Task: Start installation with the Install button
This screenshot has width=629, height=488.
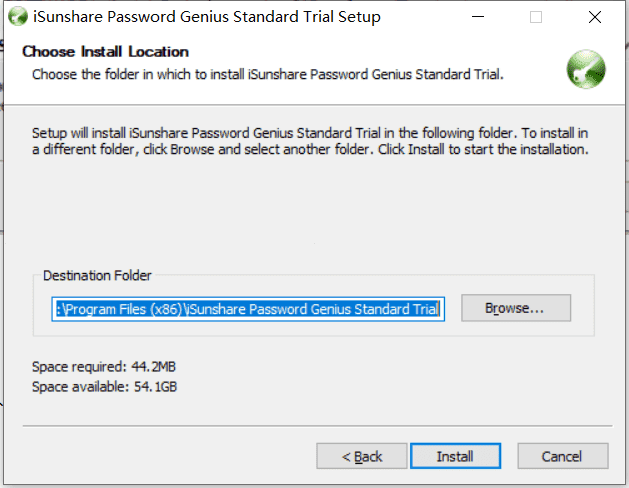Action: tap(455, 456)
